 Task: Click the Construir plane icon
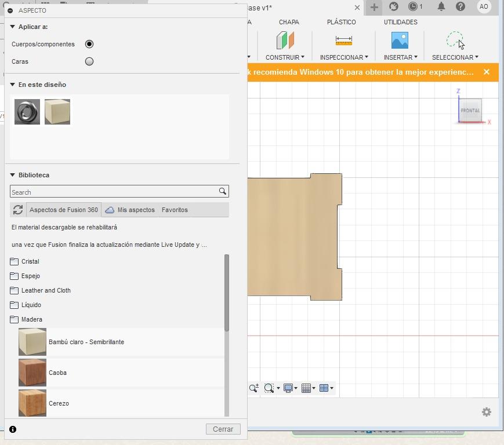pos(285,41)
